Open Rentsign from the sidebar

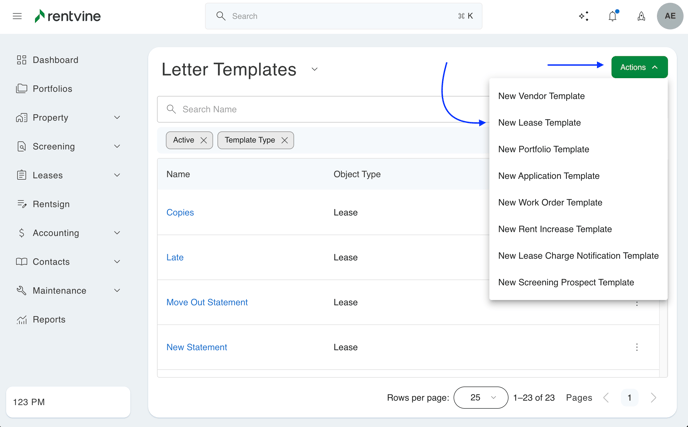(x=50, y=204)
